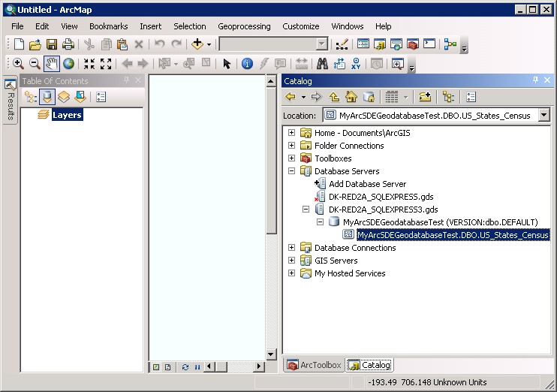Open the Table Of Contents window icon

pyautogui.click(x=363, y=44)
